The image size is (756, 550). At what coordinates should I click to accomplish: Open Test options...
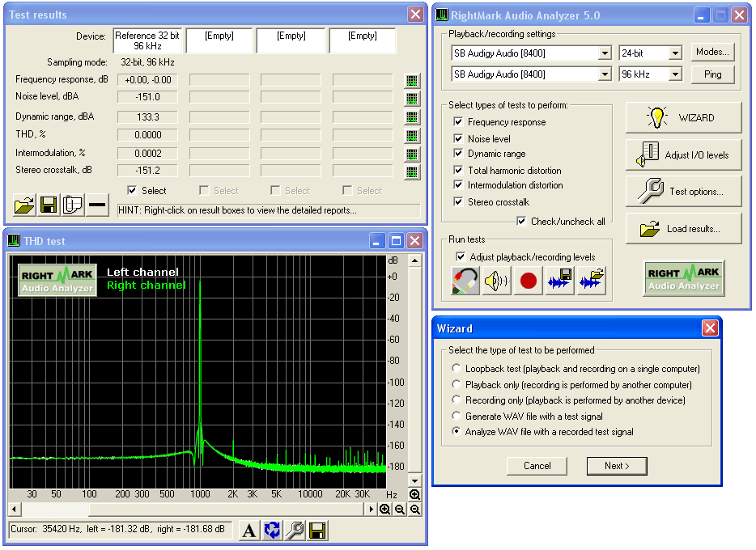[684, 192]
